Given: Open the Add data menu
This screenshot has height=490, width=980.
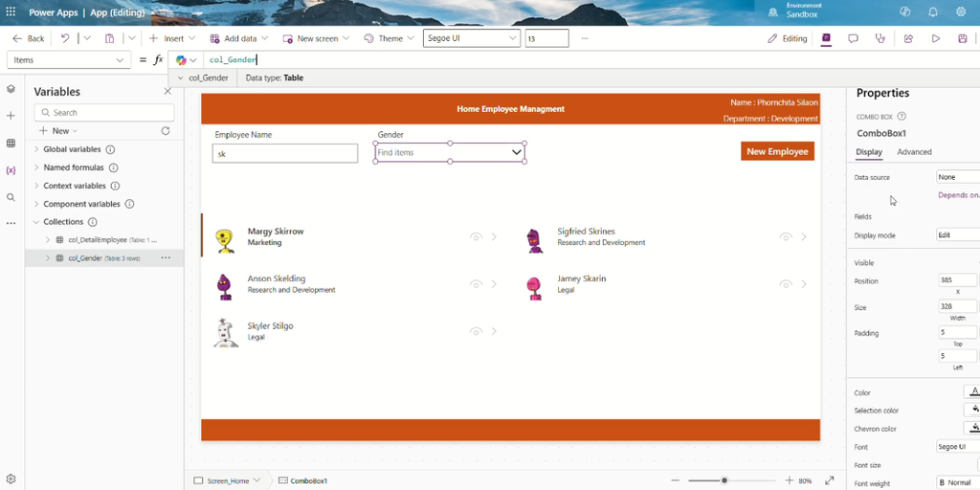Looking at the screenshot, I should tap(239, 38).
